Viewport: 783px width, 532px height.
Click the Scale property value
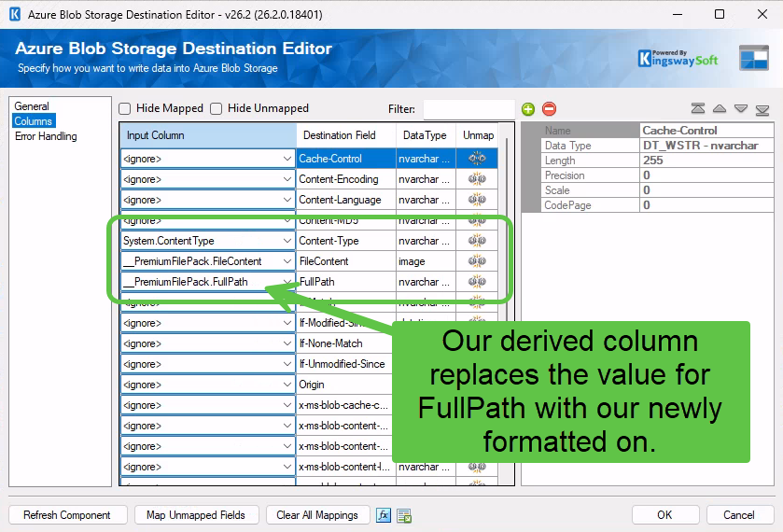706,190
